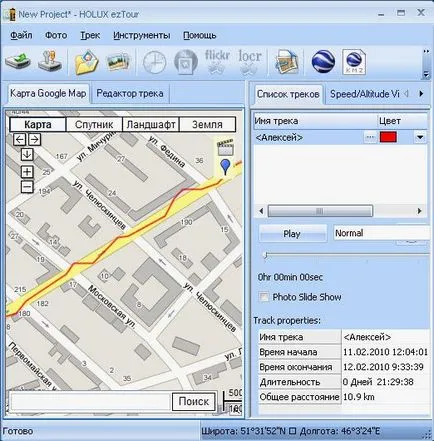Click the ellipsis button beside <Алексей>
Image resolution: width=434 pixels, height=441 pixels.
(370, 137)
